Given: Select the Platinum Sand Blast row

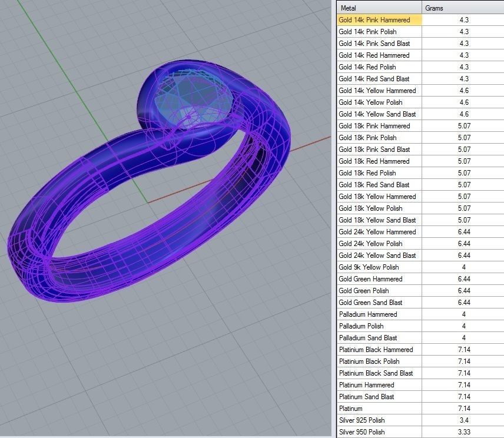Looking at the screenshot, I should pos(420,397).
